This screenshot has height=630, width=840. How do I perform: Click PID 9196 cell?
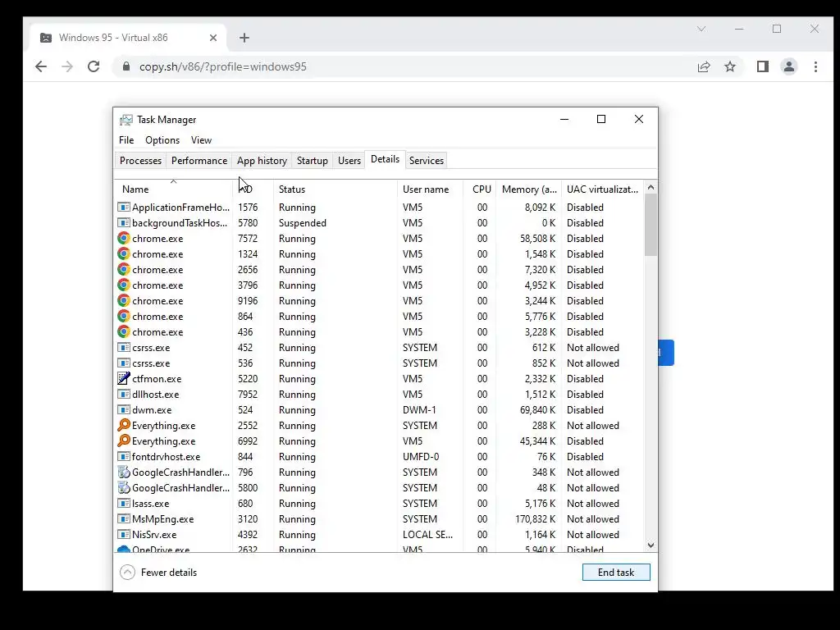pyautogui.click(x=248, y=300)
